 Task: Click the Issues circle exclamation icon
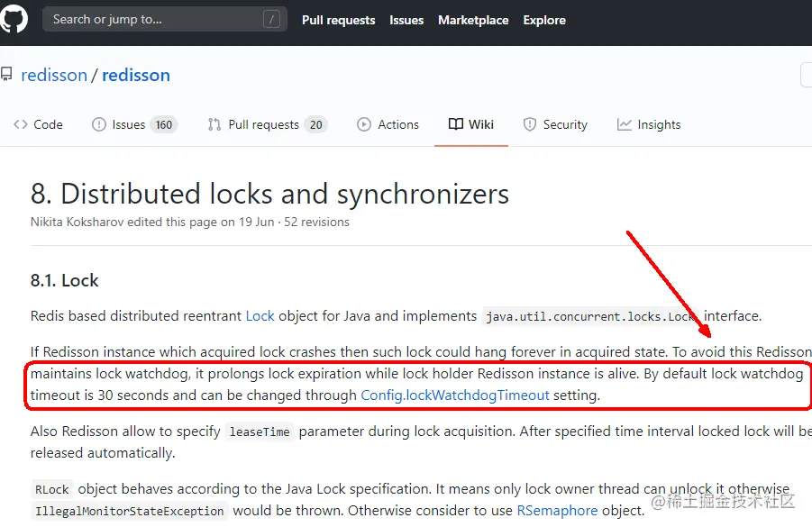point(99,124)
